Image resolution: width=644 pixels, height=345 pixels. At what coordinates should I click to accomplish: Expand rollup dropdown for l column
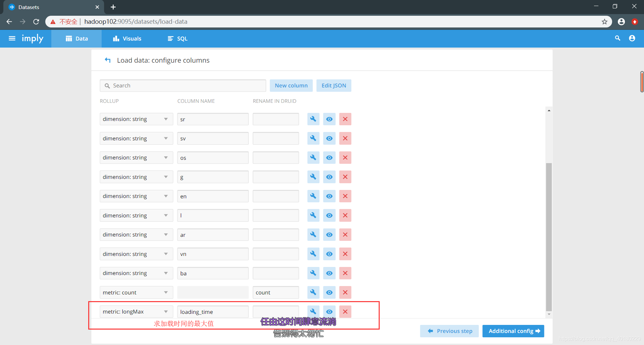[x=136, y=215]
